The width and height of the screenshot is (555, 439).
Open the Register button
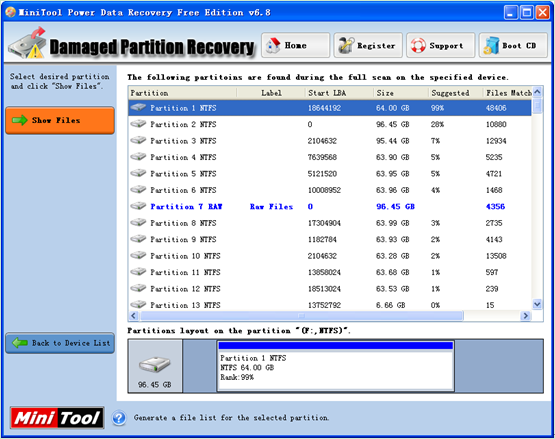coord(368,45)
